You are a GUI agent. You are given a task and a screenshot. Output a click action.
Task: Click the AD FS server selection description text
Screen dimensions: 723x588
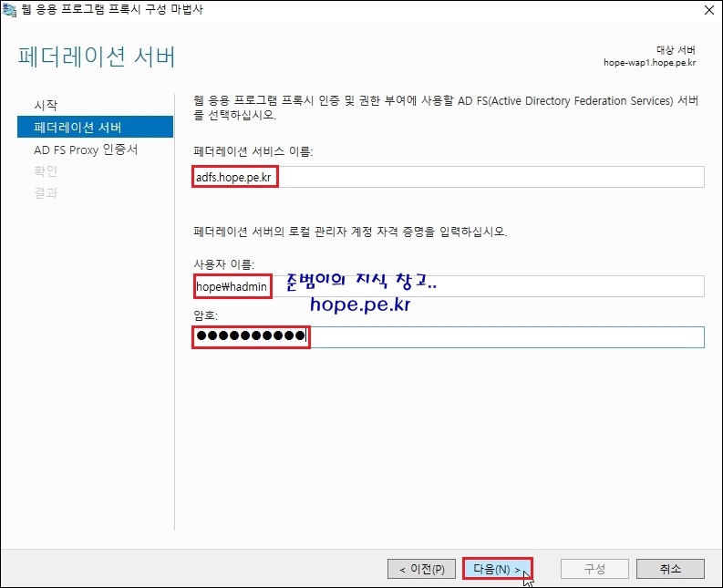446,108
